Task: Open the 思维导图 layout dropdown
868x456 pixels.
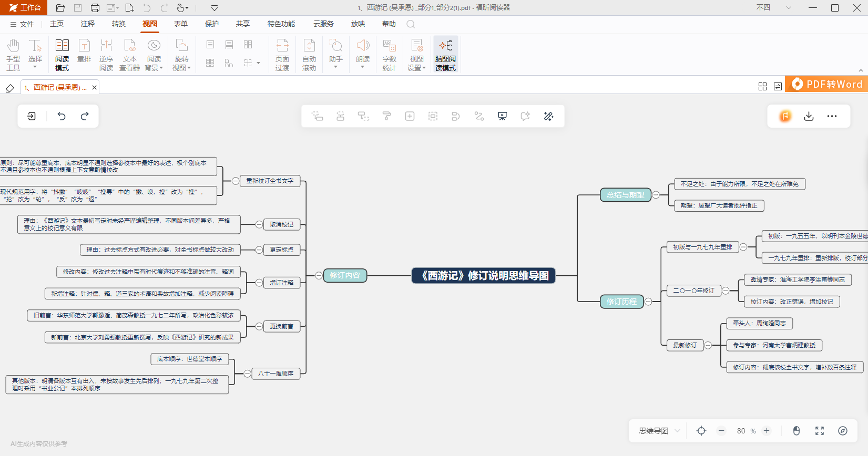Action: click(659, 431)
